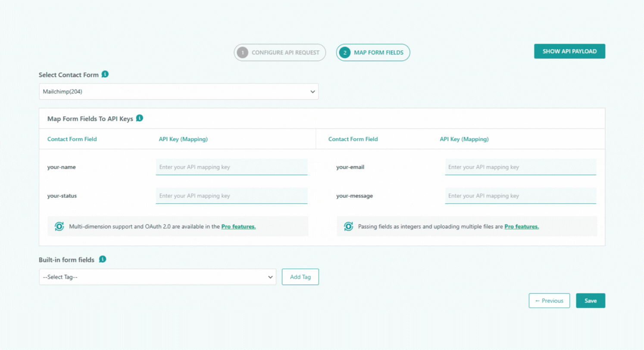Viewport: 644px width, 350px height.
Task: Switch to Configure API Request step
Action: click(285, 53)
